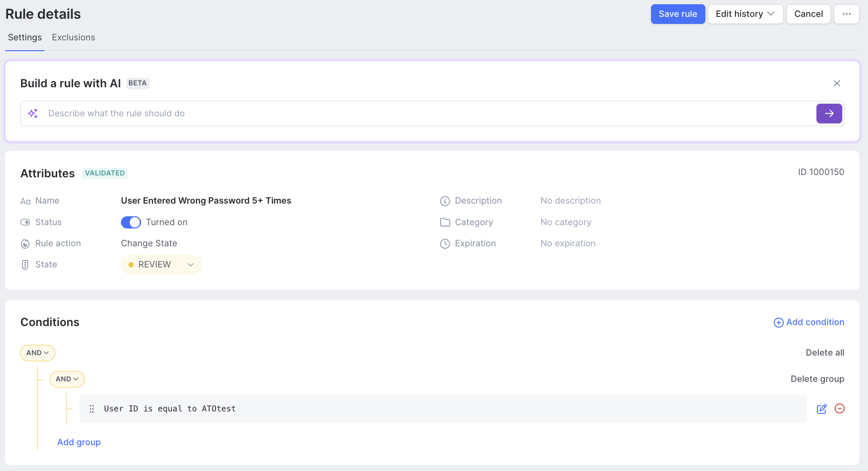Open the Edit history dropdown
This screenshot has width=868, height=471.
745,14
